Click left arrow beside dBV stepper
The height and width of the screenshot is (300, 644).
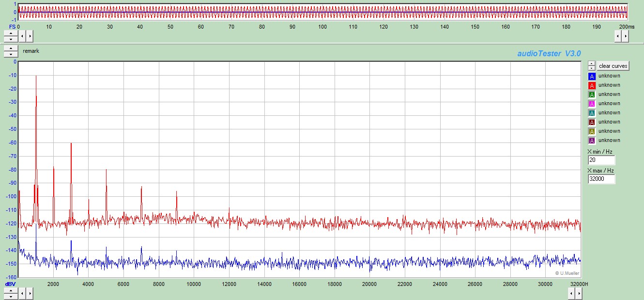[23, 293]
